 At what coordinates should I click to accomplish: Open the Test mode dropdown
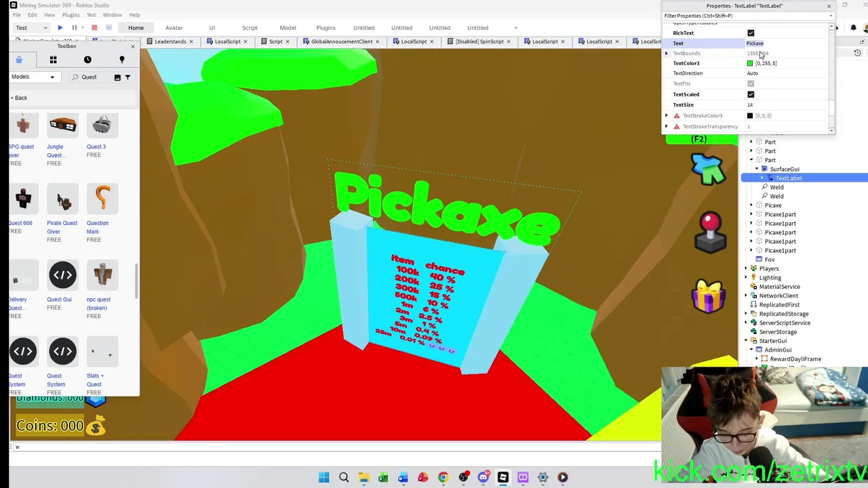(x=32, y=28)
